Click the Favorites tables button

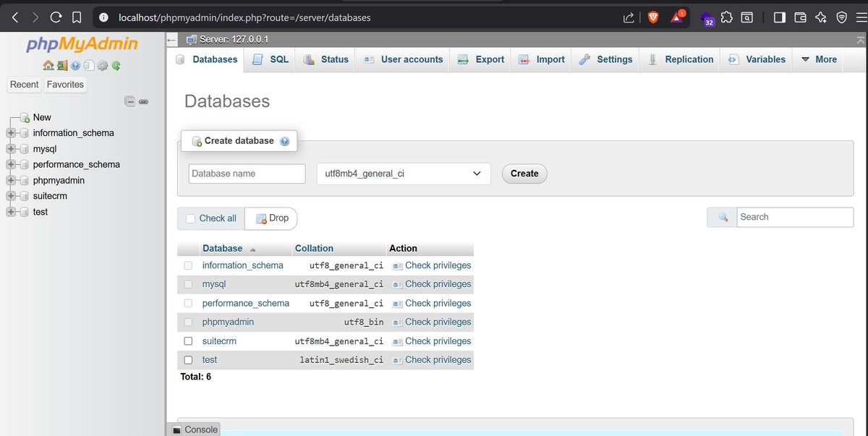(x=65, y=85)
